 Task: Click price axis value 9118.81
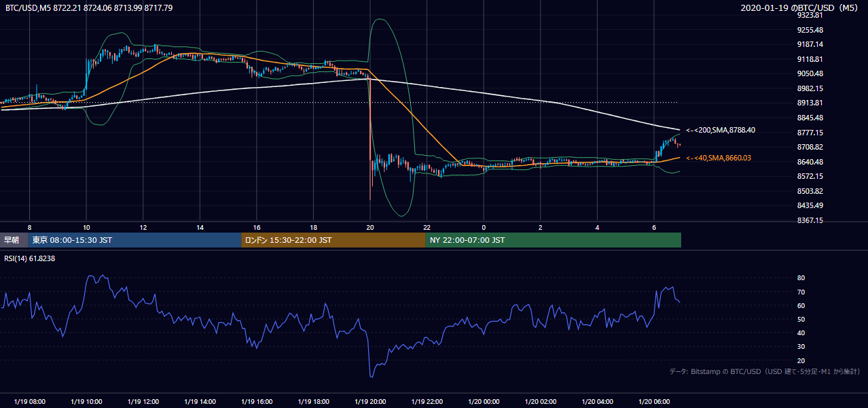(x=810, y=59)
